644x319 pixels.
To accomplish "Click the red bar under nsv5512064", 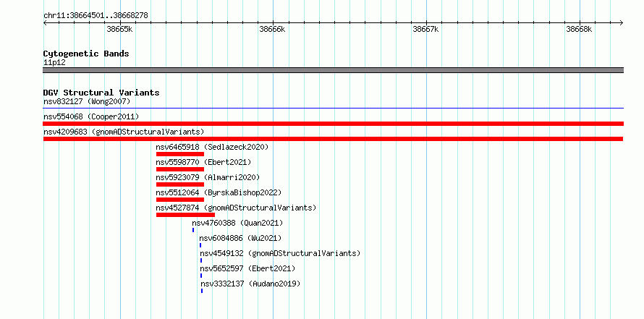I will (180, 200).
